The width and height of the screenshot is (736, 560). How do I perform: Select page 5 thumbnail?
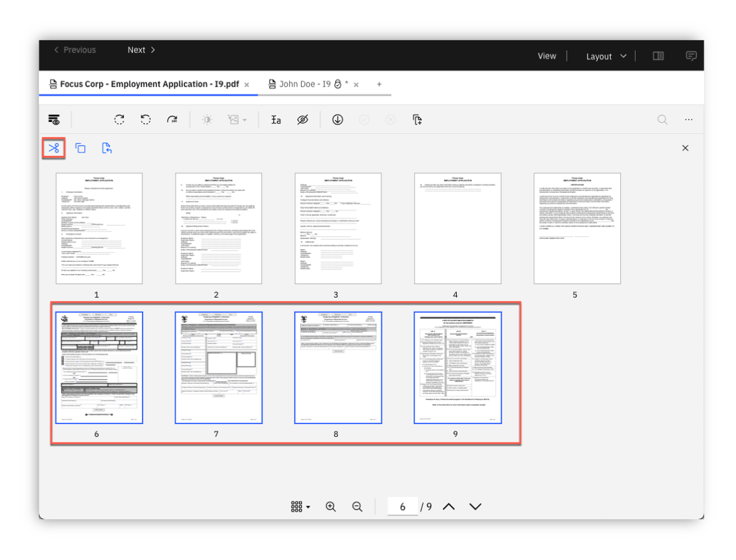click(578, 229)
